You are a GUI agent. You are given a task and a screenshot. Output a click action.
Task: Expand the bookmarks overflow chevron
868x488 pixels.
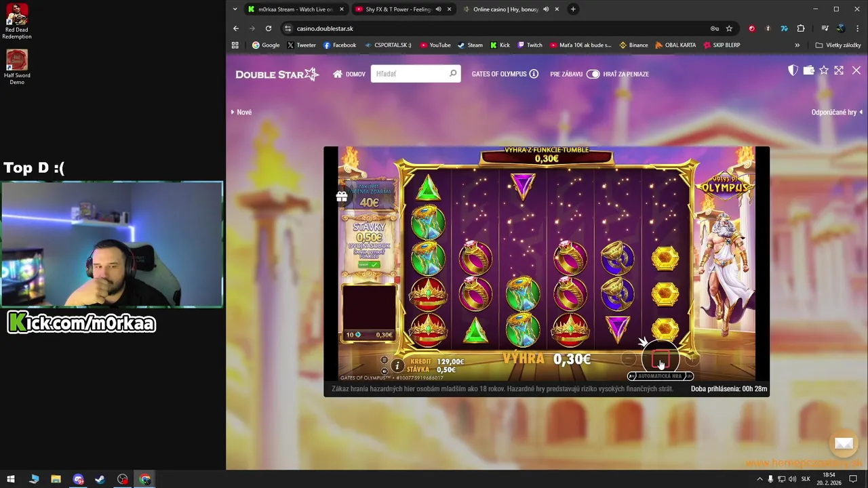[x=797, y=45]
